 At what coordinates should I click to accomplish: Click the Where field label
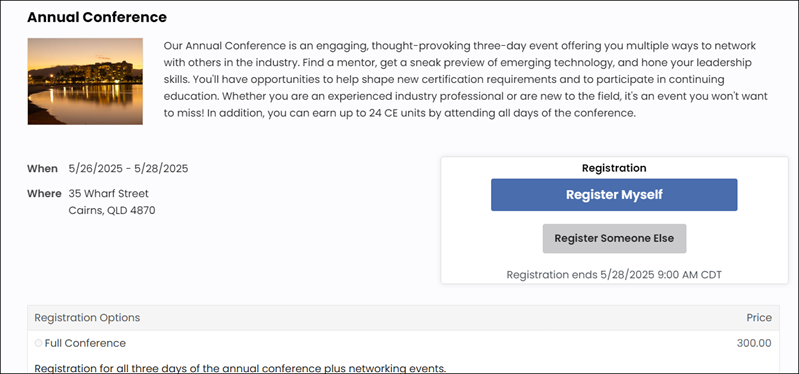[x=44, y=194]
